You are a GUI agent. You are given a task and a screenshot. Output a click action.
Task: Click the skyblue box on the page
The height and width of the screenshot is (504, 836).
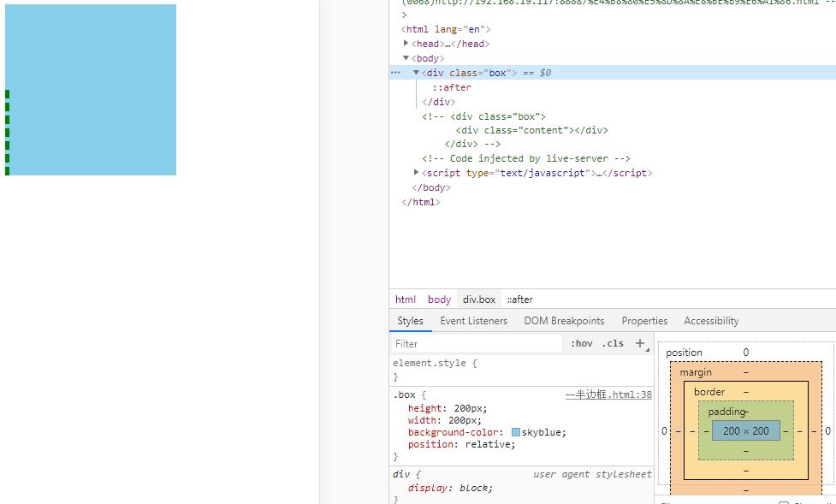(91, 90)
